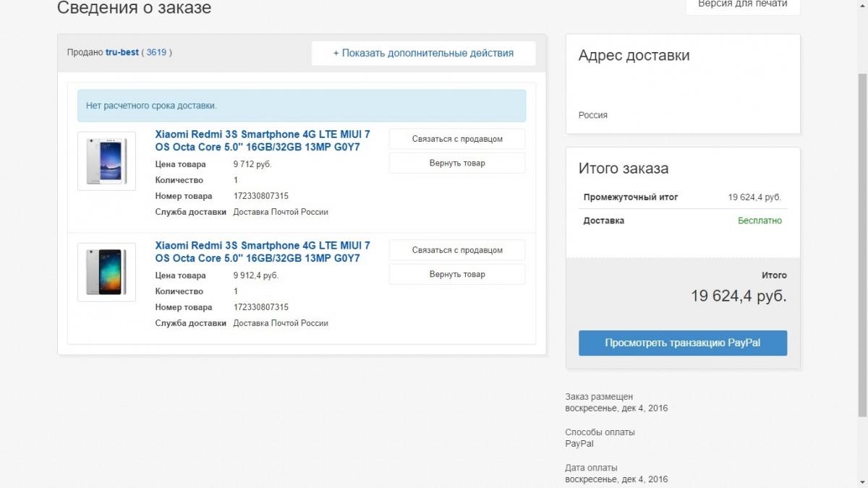This screenshot has height=488, width=868.
Task: Return the 9 912,4 руб. item
Action: point(457,275)
